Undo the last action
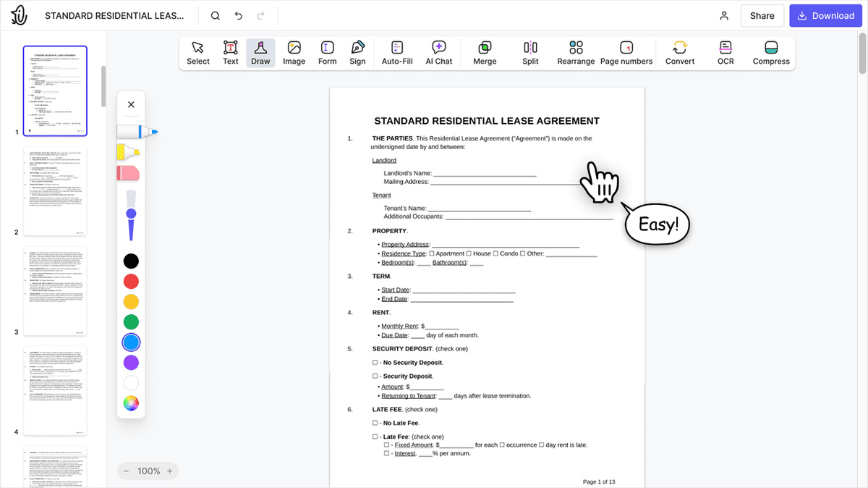Viewport: 868px width, 488px height. click(x=239, y=16)
